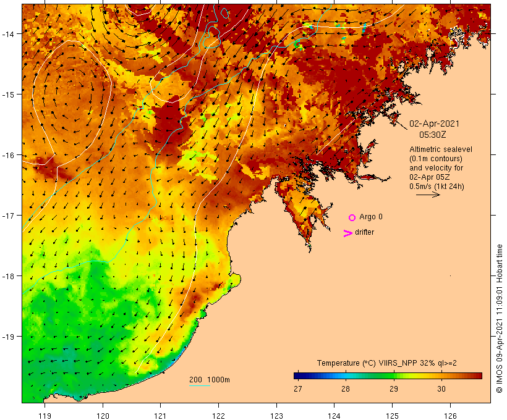The width and height of the screenshot is (507, 420).
Task: Click the colorbar value 28
Action: coord(346,389)
